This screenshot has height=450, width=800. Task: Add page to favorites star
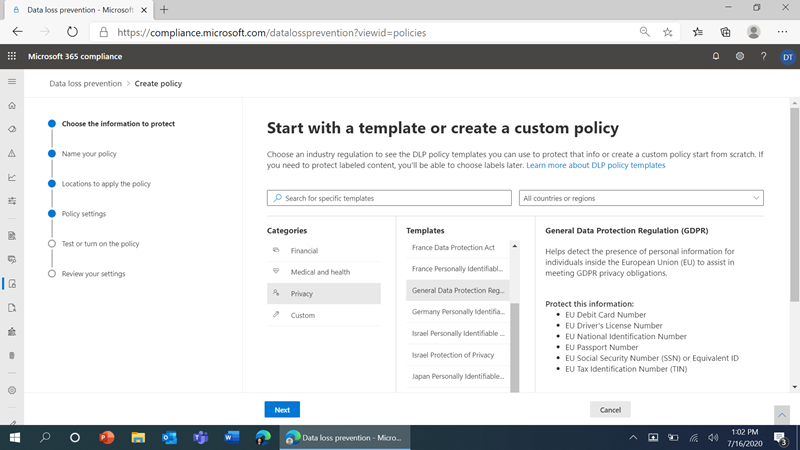pos(667,32)
